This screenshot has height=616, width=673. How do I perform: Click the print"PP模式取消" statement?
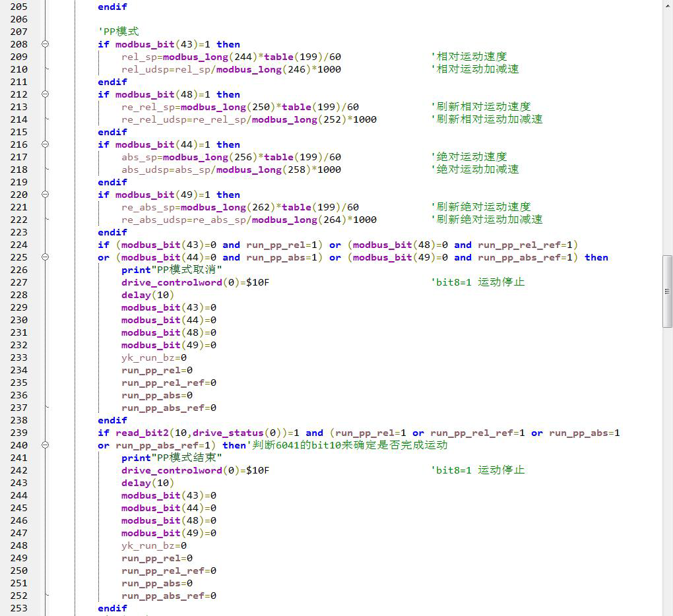point(172,270)
